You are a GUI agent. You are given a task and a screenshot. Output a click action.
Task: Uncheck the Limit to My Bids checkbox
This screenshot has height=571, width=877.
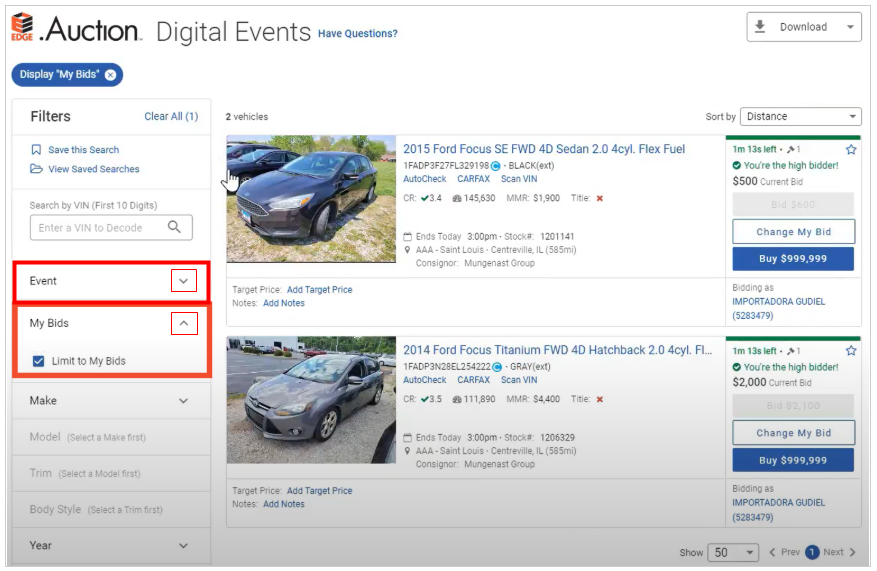[39, 361]
